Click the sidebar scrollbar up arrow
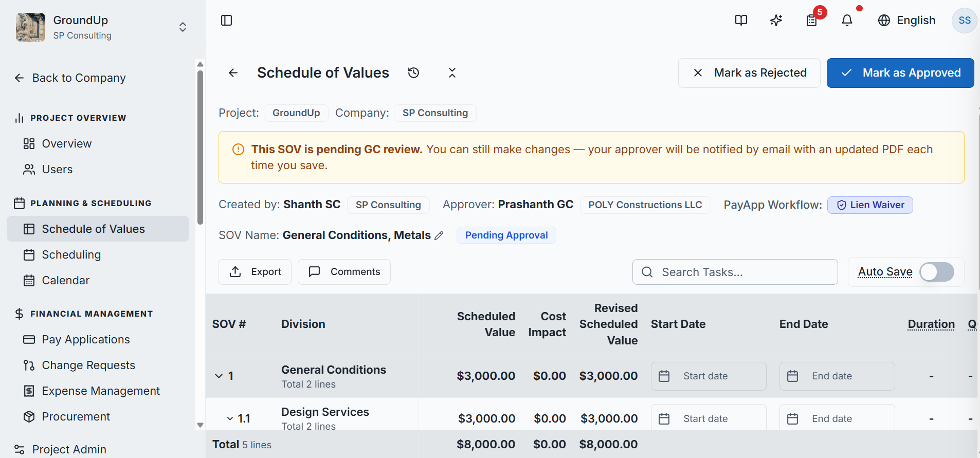980x458 pixels. click(201, 64)
